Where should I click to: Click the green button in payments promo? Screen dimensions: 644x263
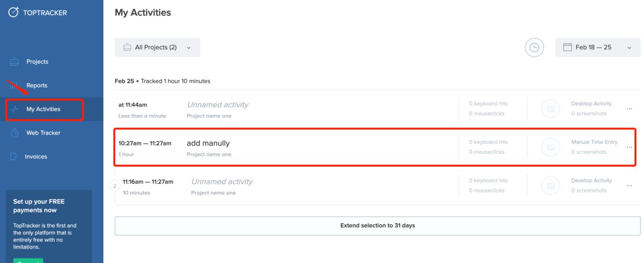pyautogui.click(x=28, y=260)
